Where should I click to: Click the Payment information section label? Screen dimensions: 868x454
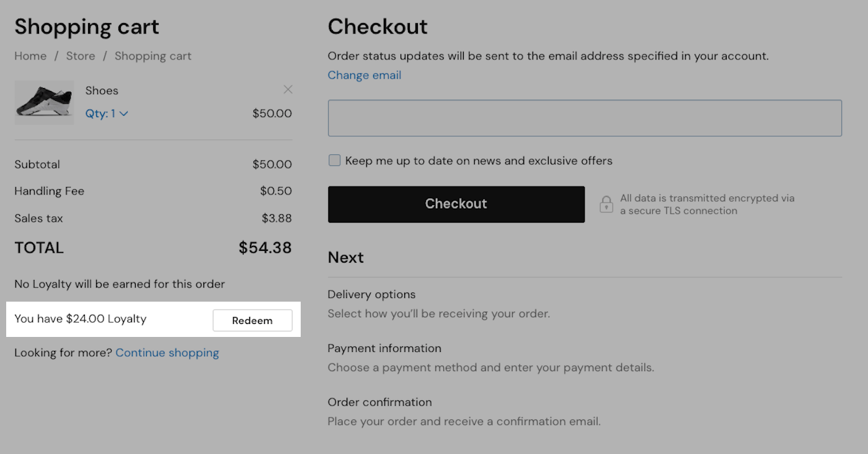tap(384, 348)
